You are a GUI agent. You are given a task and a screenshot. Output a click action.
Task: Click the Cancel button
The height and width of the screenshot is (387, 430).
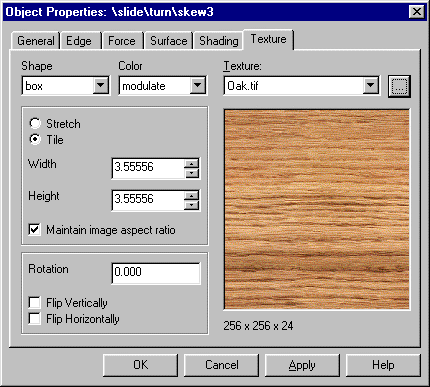221,365
